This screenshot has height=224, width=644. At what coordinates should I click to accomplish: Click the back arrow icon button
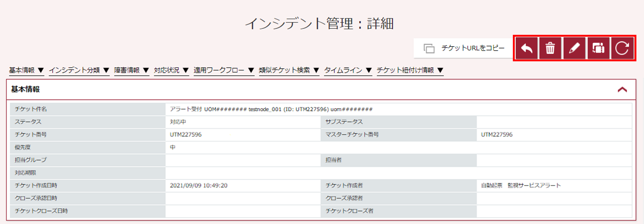click(x=526, y=48)
